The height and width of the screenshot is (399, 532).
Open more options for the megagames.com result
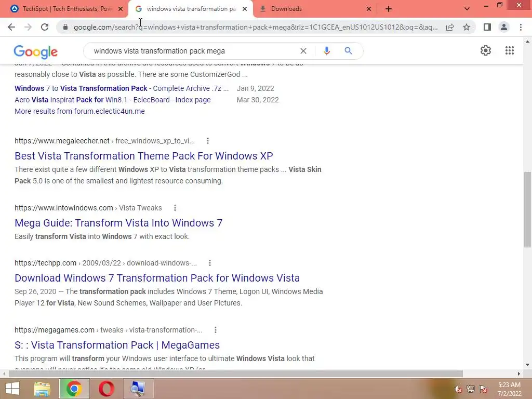216,330
